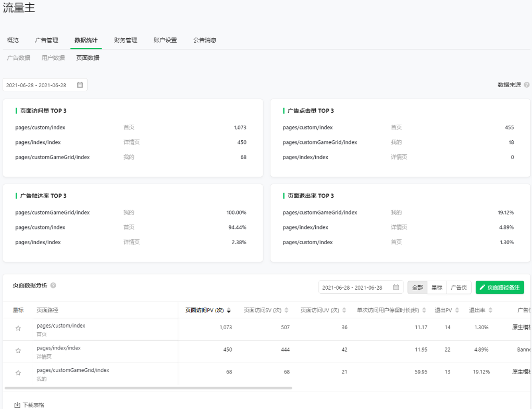Sort by 页面访问SV column
The image size is (532, 409).
(287, 310)
